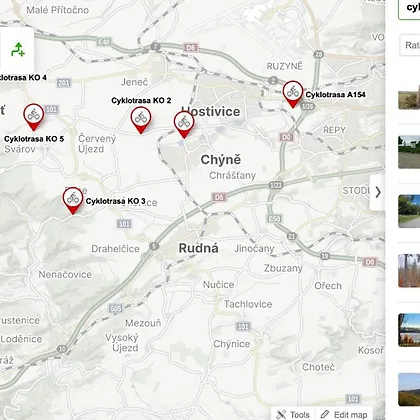This screenshot has height=420, width=420.
Task: Open the last result thumbnail with hillside
Action: tap(409, 389)
